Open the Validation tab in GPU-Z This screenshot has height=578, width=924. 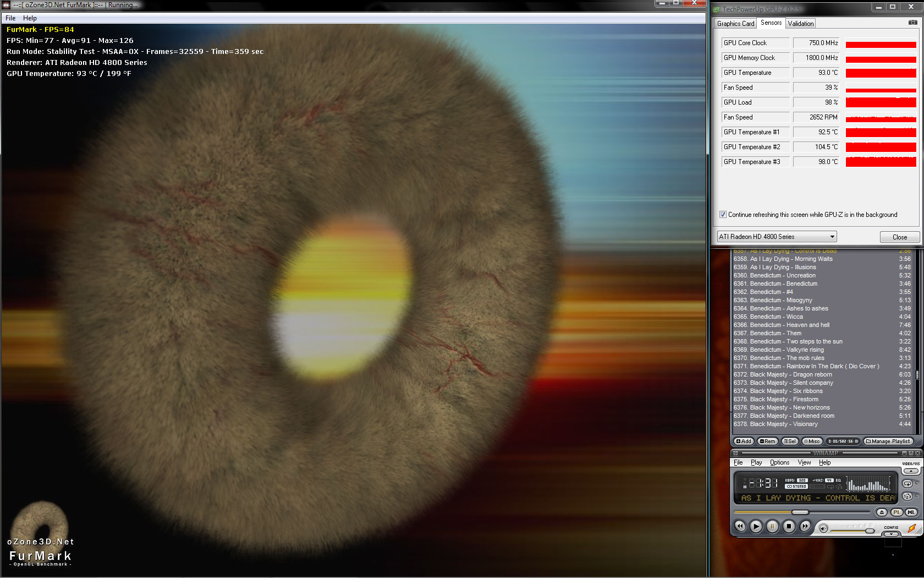[800, 23]
